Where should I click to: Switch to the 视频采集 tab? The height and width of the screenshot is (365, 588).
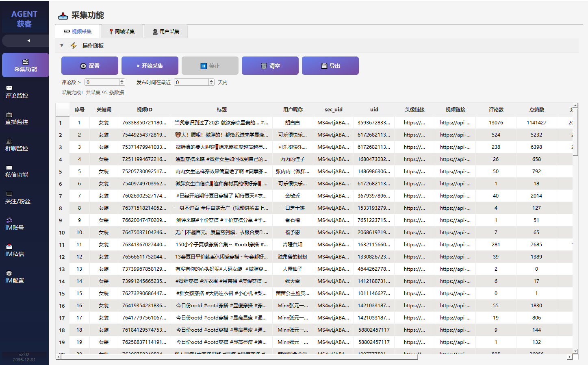(x=78, y=31)
